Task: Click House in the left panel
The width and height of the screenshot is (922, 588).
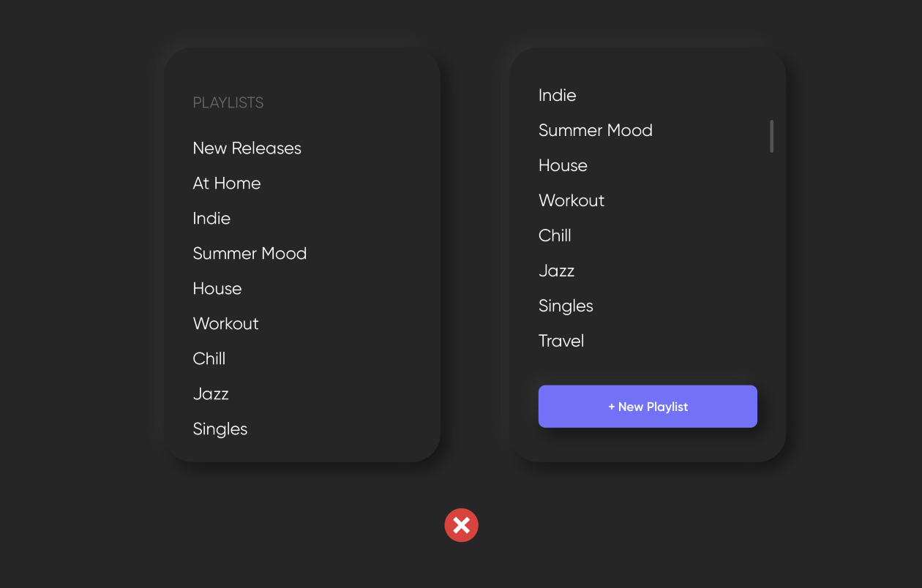Action: 217,288
